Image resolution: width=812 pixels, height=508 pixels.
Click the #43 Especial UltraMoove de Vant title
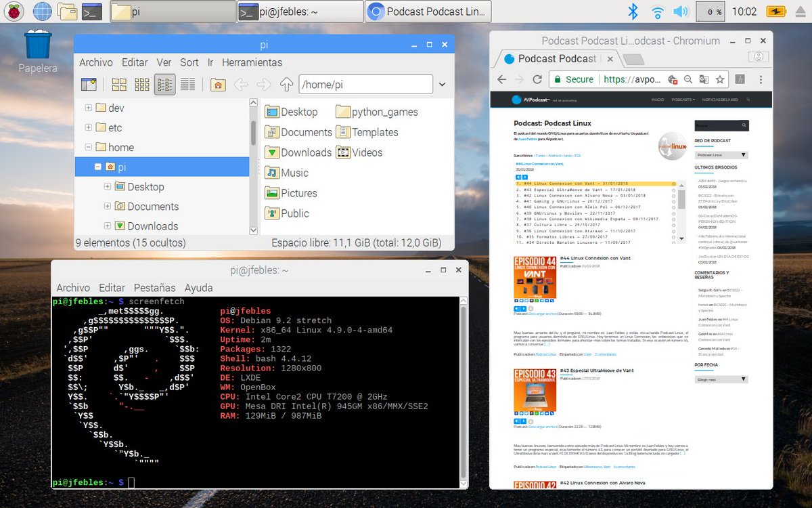tap(597, 371)
